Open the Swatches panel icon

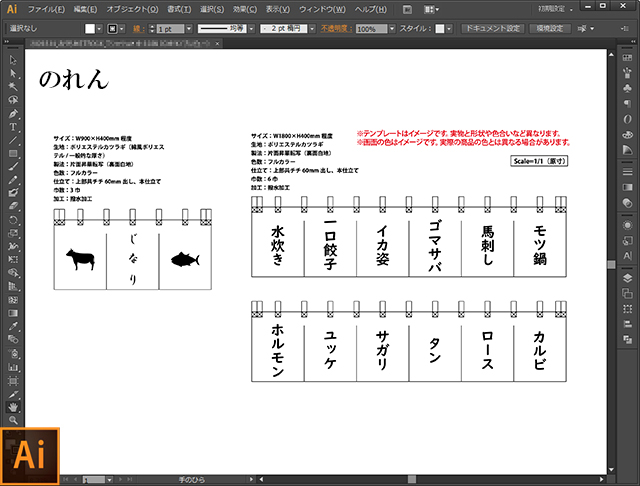coord(627,59)
